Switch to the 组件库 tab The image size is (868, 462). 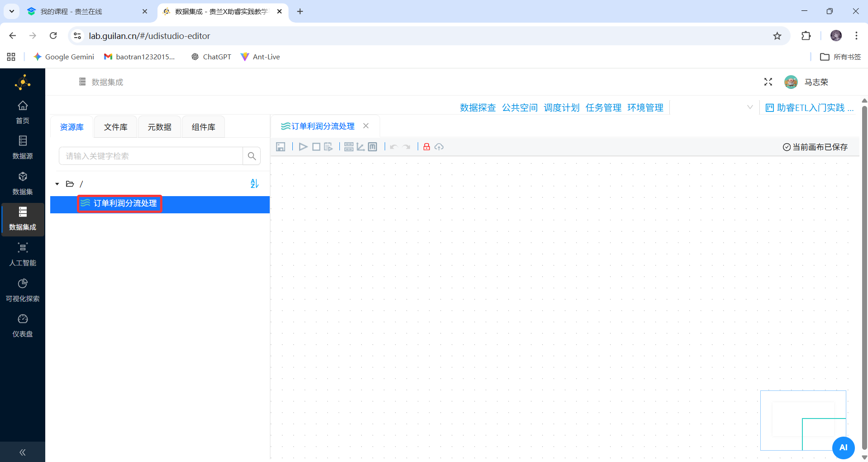(203, 127)
